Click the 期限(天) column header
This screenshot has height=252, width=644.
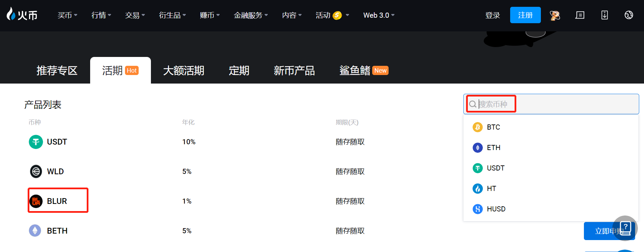[347, 122]
